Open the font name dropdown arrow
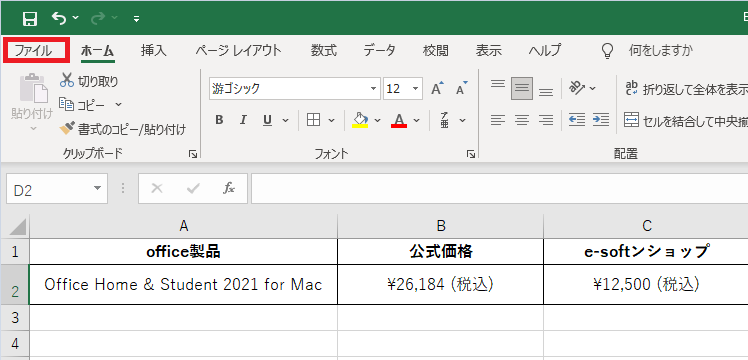The width and height of the screenshot is (748, 360). pos(373,89)
